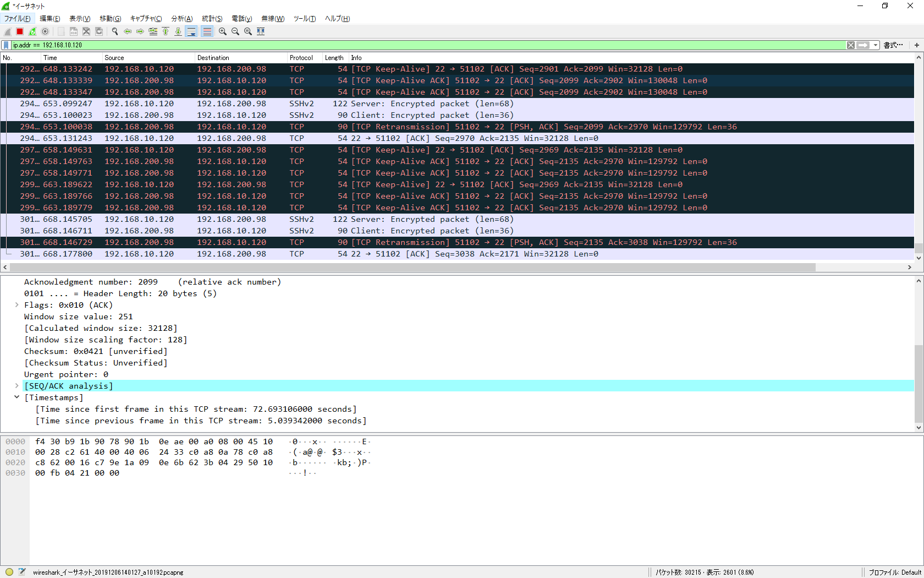Go forward to next packet arrow

pos(140,31)
